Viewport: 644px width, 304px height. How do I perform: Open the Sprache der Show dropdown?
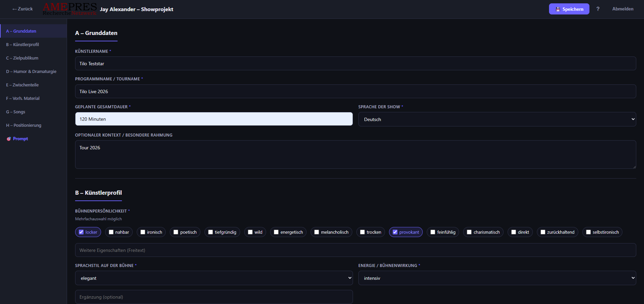(497, 119)
